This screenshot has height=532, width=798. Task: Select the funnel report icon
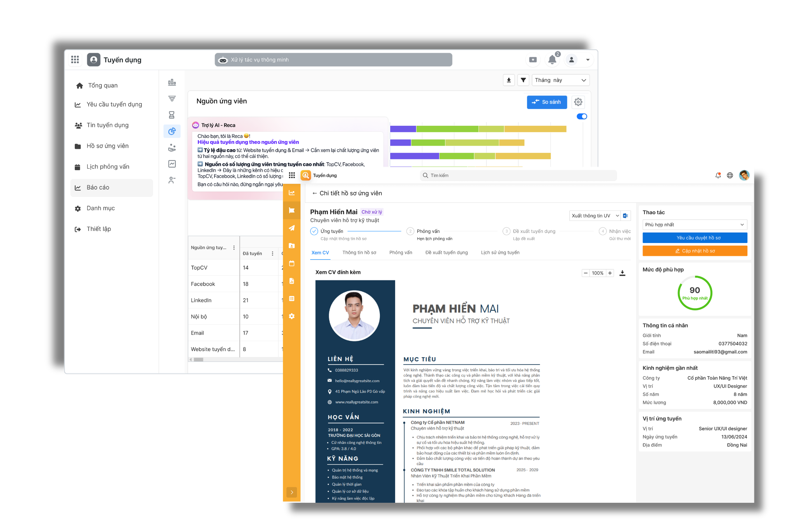coord(172,99)
